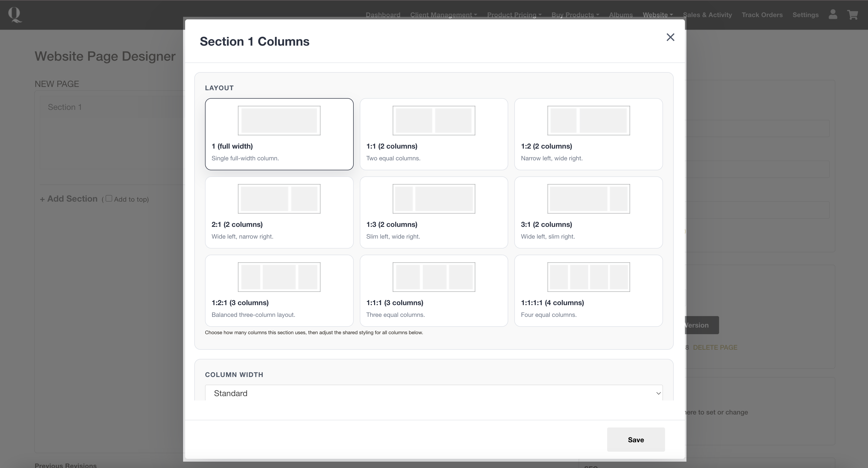Choose the 1:2 narrow left layout icon
868x468 pixels.
pos(588,121)
